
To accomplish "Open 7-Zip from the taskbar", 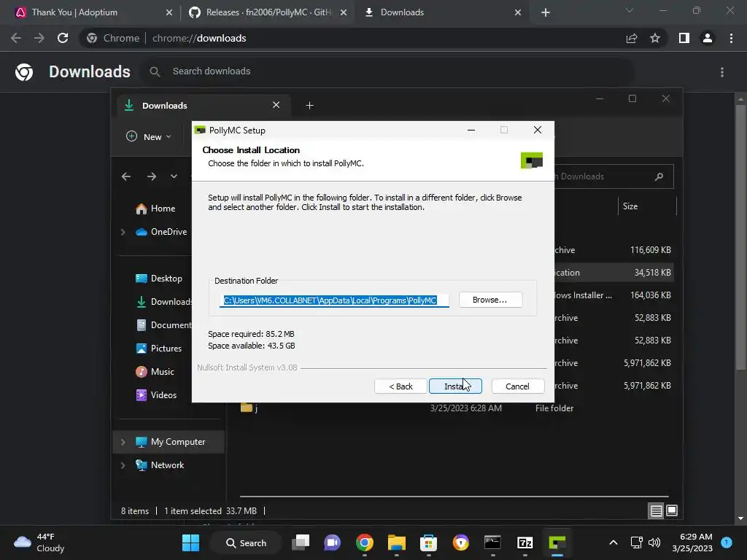I will click(x=525, y=542).
